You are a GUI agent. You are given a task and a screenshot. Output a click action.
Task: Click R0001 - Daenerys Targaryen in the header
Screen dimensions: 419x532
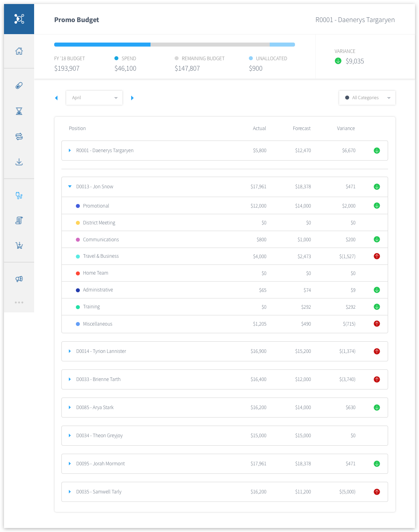[355, 20]
